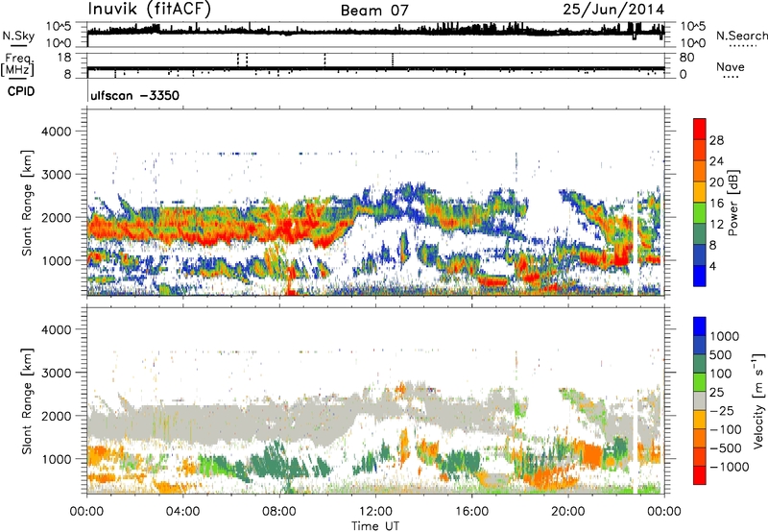Viewport: 768px width, 532px height.
Task: Click the "500" velocity colorbar label
Action: pyautogui.click(x=721, y=355)
